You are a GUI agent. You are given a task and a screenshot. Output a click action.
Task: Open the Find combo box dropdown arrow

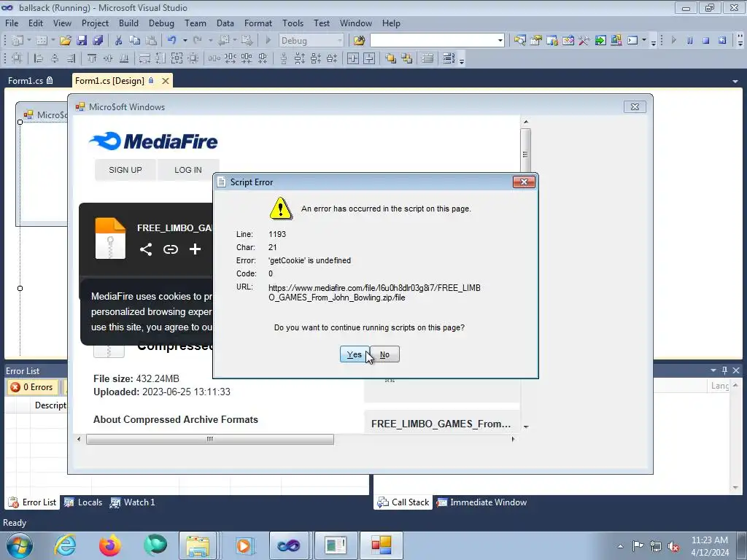pos(500,41)
